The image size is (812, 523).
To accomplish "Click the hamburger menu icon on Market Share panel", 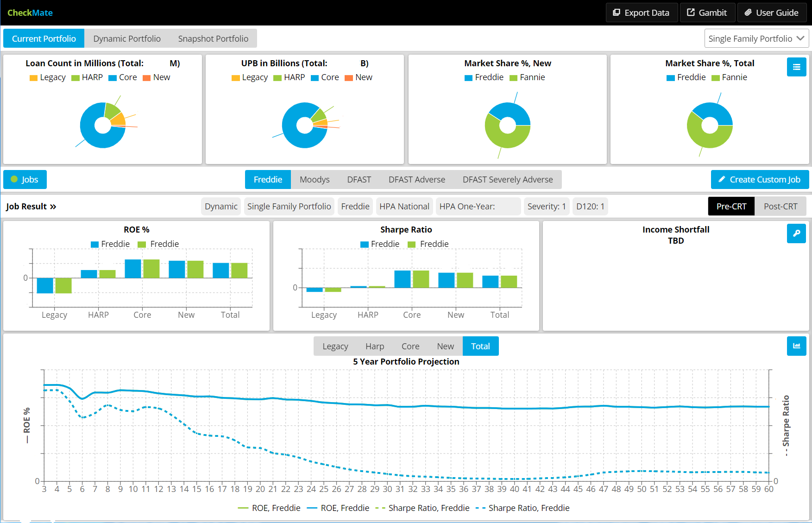I will coord(796,67).
